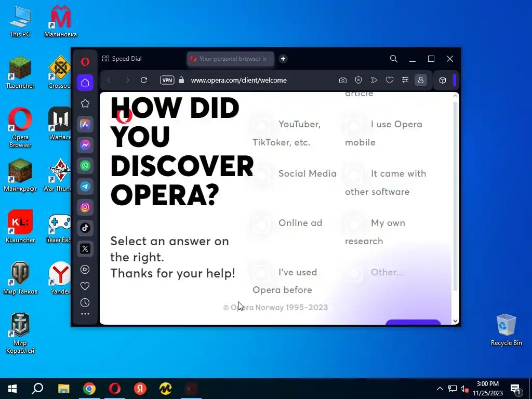Select the This PC desktop icon

[x=20, y=21]
